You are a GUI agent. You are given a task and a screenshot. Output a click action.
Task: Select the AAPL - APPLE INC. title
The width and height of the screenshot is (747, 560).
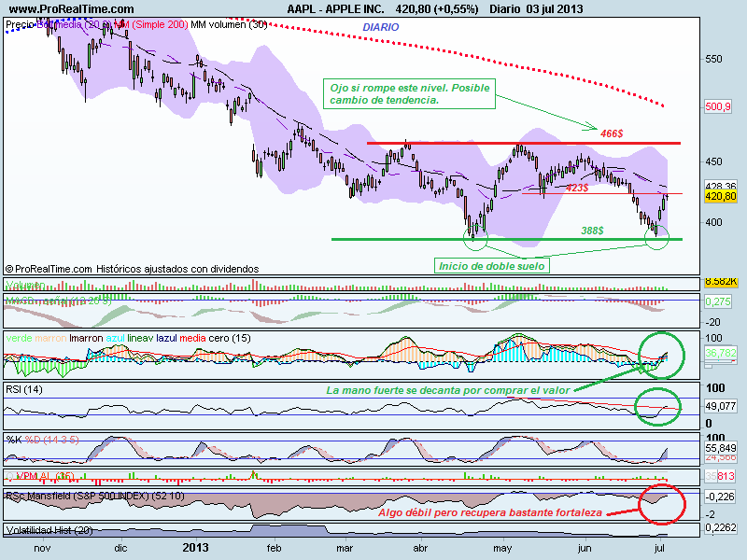(336, 8)
